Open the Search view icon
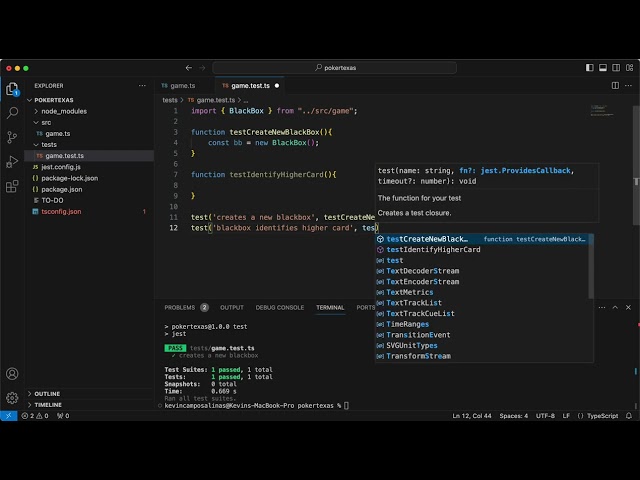Screen dimensions: 640x480 (x=12, y=113)
